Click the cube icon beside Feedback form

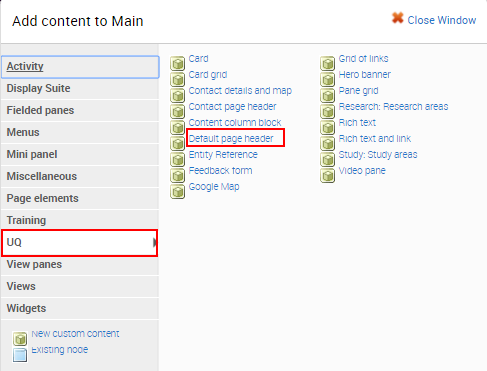(177, 175)
